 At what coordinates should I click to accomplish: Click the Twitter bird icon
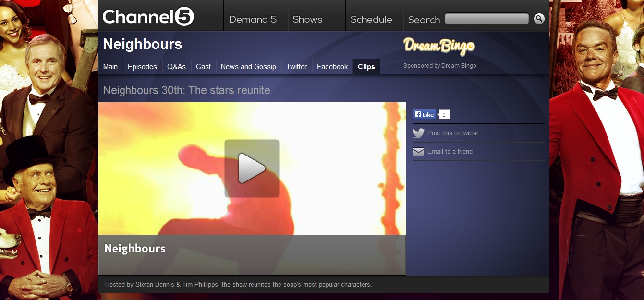click(x=419, y=133)
